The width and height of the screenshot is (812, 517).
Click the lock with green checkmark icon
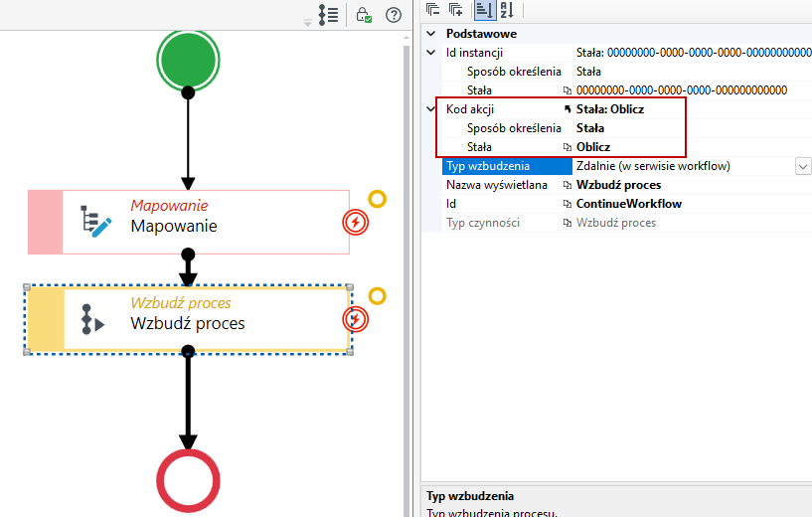364,15
